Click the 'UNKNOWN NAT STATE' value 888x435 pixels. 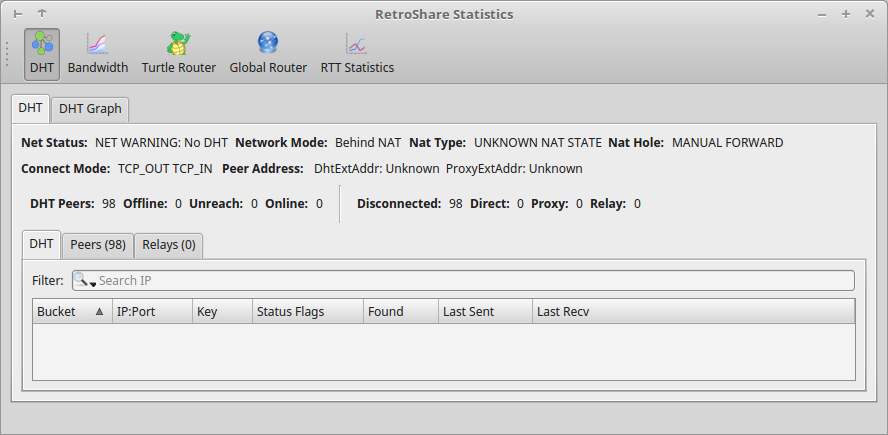pyautogui.click(x=537, y=143)
